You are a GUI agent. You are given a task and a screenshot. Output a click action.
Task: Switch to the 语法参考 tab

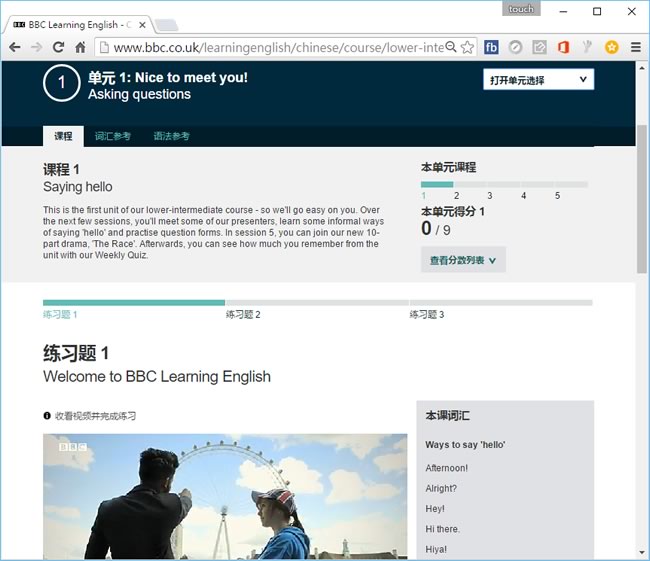coord(172,136)
